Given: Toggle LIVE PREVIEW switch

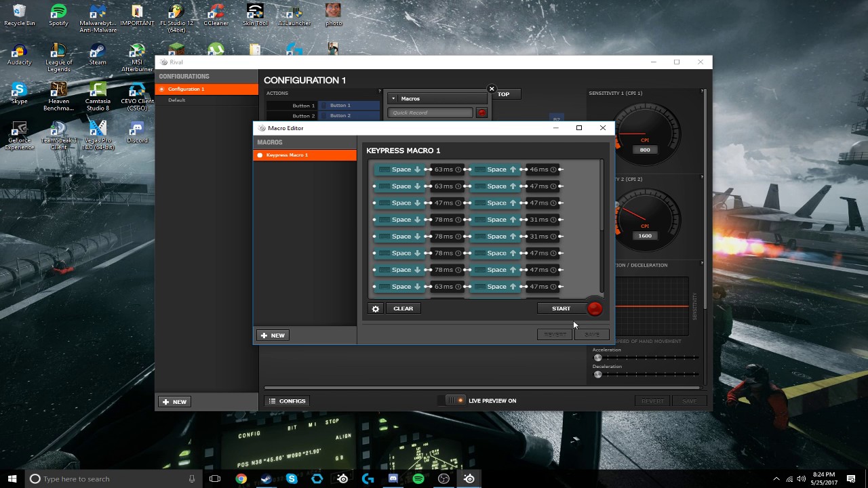Looking at the screenshot, I should point(454,401).
